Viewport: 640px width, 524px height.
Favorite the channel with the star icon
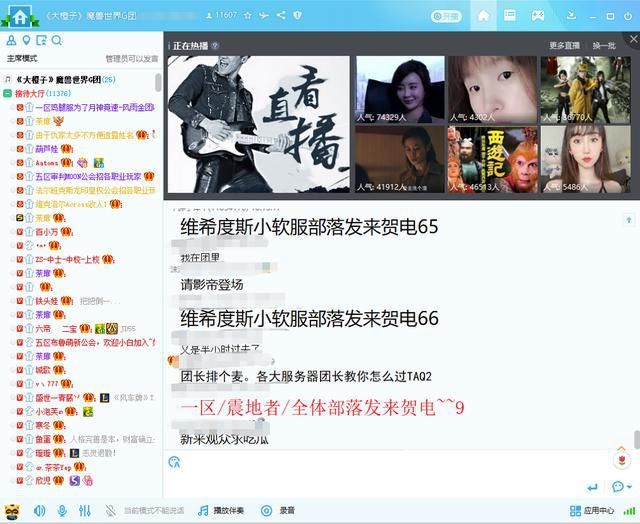(247, 16)
